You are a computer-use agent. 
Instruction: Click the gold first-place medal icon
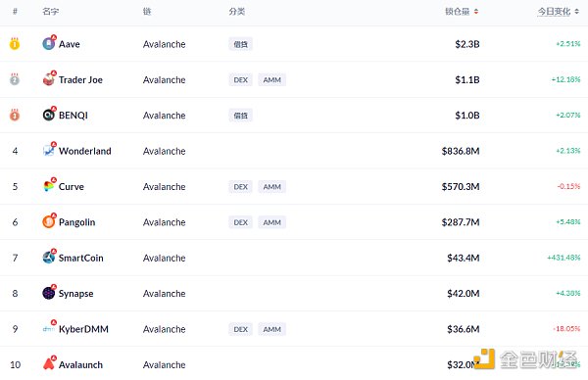[15, 43]
